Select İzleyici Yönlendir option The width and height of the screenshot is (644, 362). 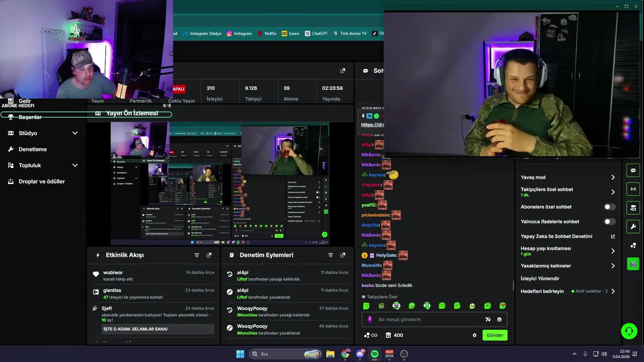pyautogui.click(x=540, y=279)
